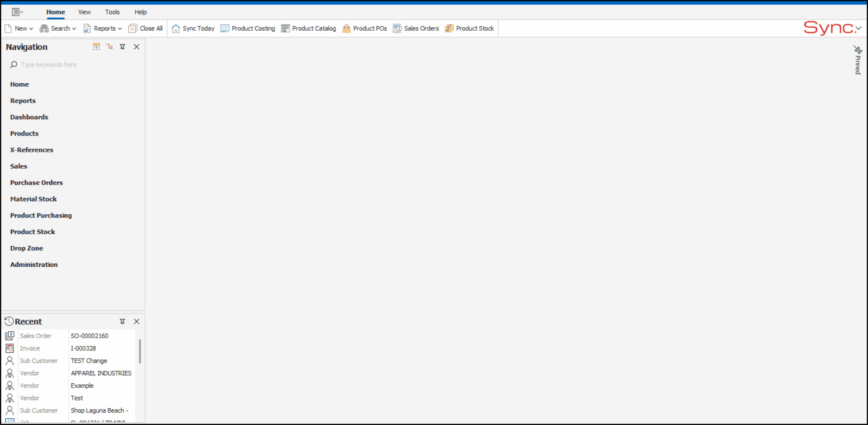Click the TEST Change Sub Customer icon

(x=9, y=361)
